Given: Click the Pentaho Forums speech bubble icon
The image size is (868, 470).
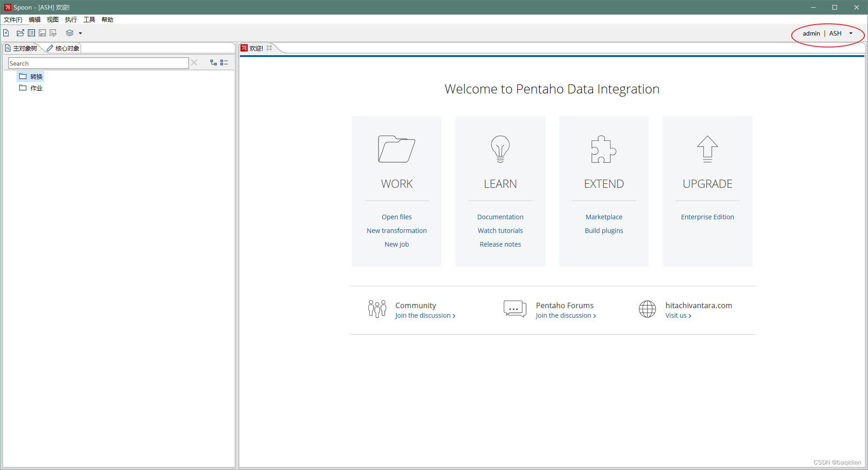Looking at the screenshot, I should (515, 309).
